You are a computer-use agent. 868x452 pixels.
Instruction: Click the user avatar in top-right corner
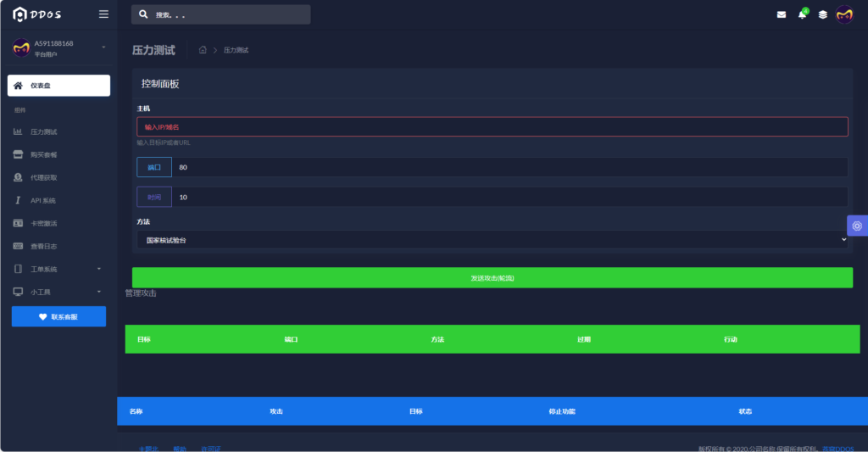(x=844, y=14)
